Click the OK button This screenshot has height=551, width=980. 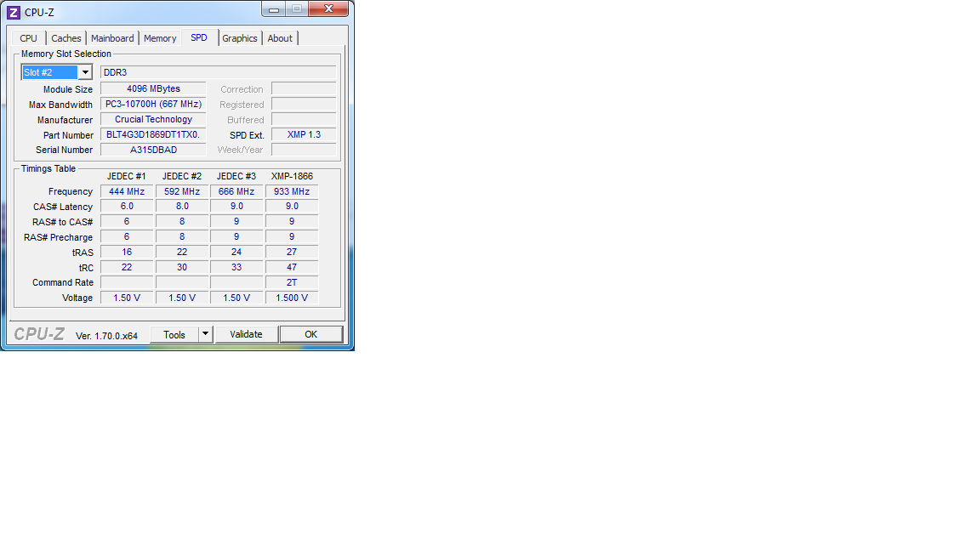[x=311, y=335]
